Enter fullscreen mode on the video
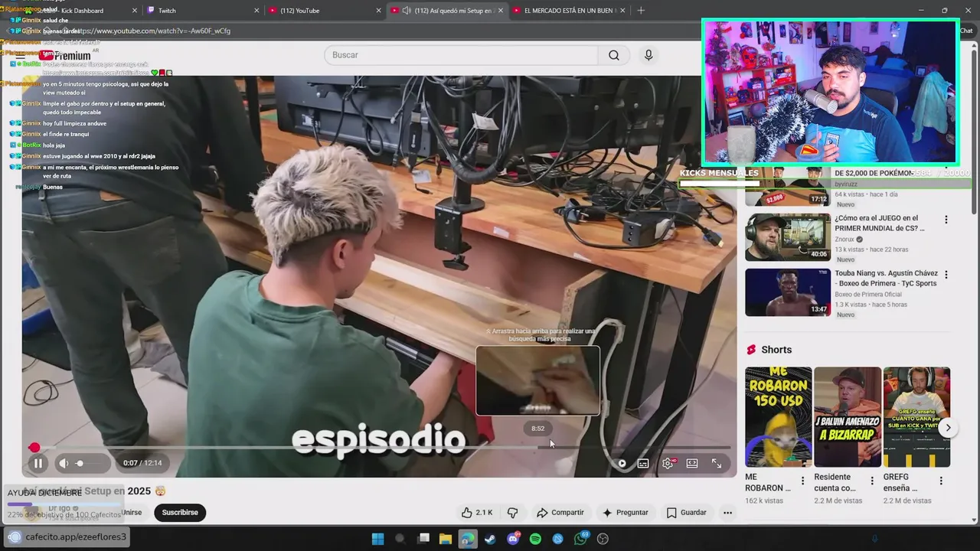 (717, 463)
